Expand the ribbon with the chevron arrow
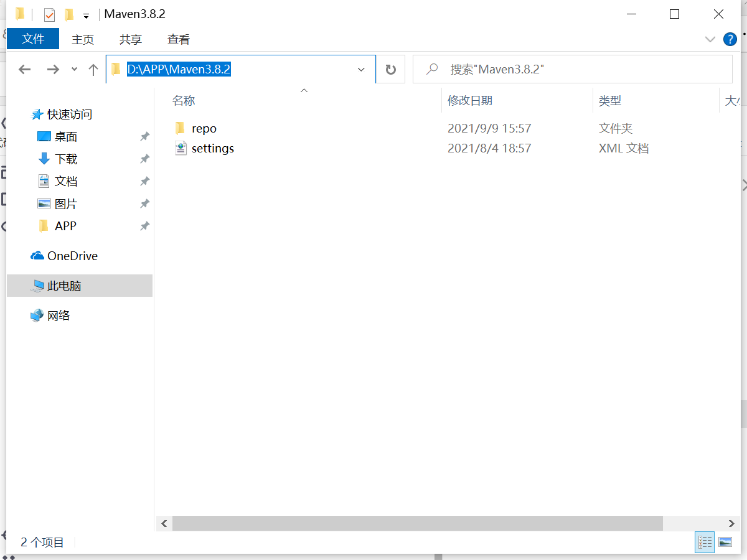This screenshot has width=747, height=560. [x=710, y=39]
